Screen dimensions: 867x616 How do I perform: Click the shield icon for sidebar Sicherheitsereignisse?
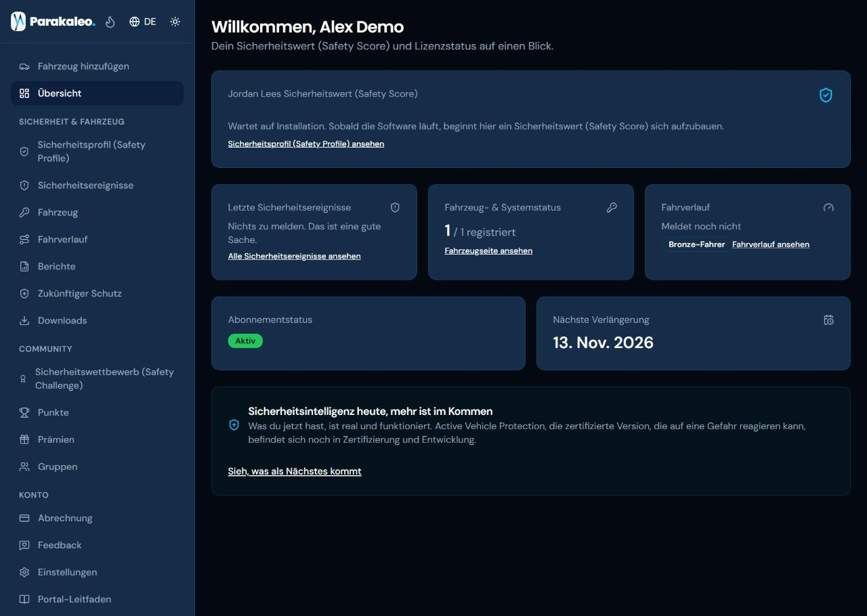24,185
